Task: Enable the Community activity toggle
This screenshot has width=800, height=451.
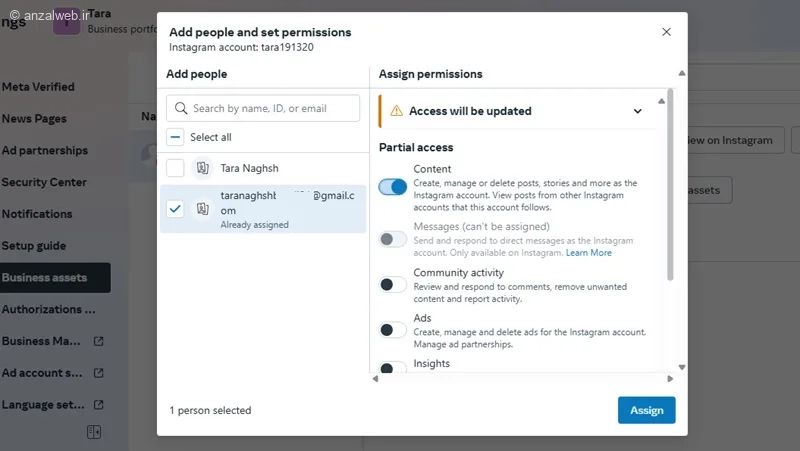Action: (393, 285)
